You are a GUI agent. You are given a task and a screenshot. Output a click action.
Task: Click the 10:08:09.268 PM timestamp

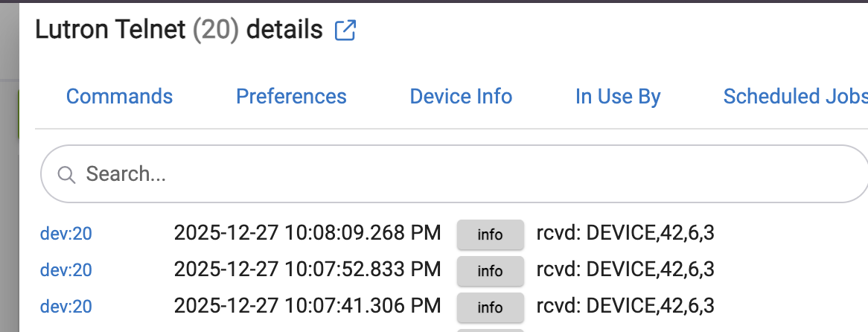click(x=307, y=234)
